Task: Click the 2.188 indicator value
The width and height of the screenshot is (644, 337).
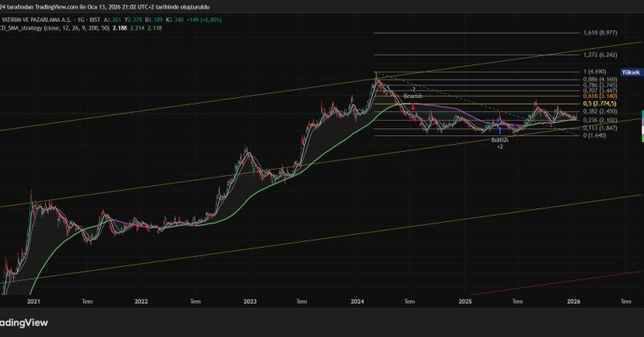Action: [120, 28]
